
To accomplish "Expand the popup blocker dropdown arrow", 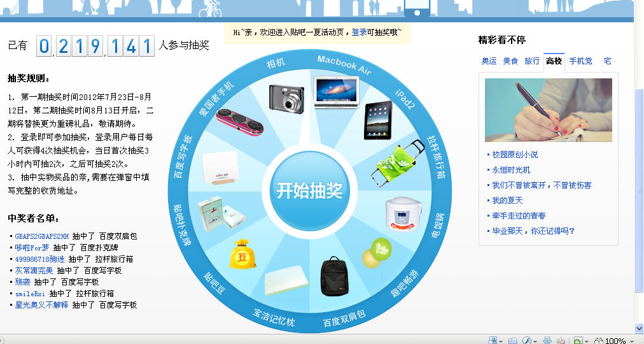I will tap(587, 341).
